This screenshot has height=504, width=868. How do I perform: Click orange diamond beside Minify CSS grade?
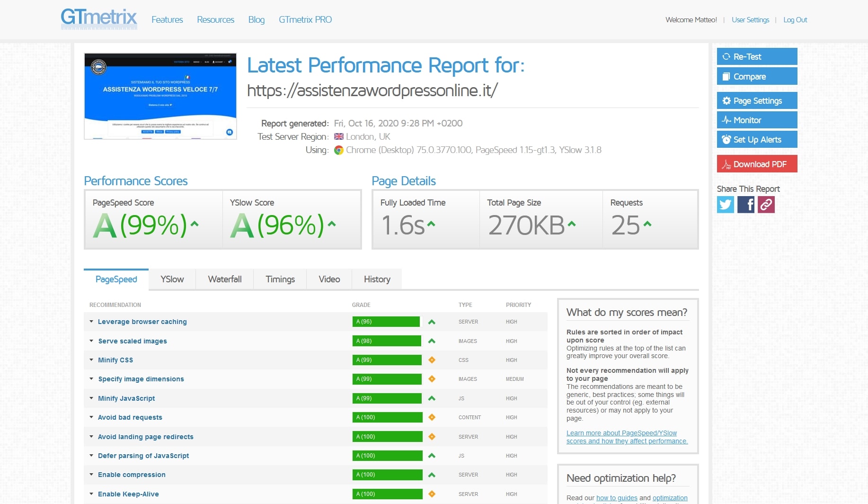432,360
